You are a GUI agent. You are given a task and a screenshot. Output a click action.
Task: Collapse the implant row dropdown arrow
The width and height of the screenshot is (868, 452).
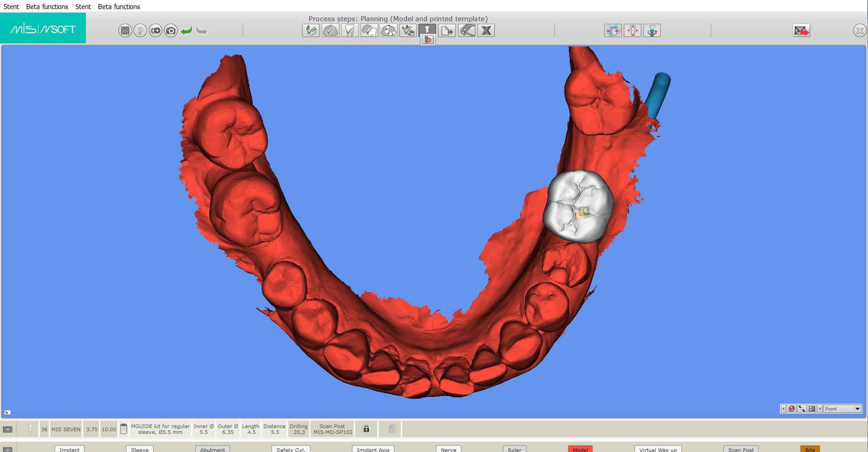(x=8, y=429)
